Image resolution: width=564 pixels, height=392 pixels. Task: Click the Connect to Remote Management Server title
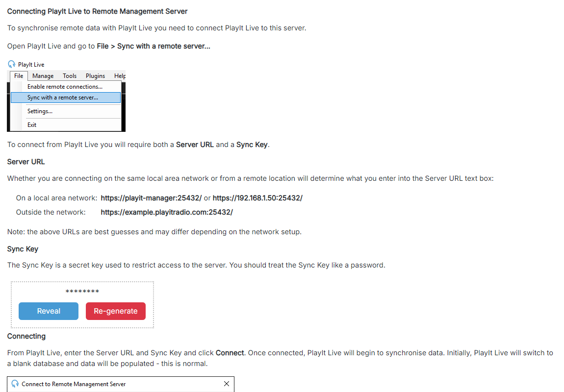74,384
